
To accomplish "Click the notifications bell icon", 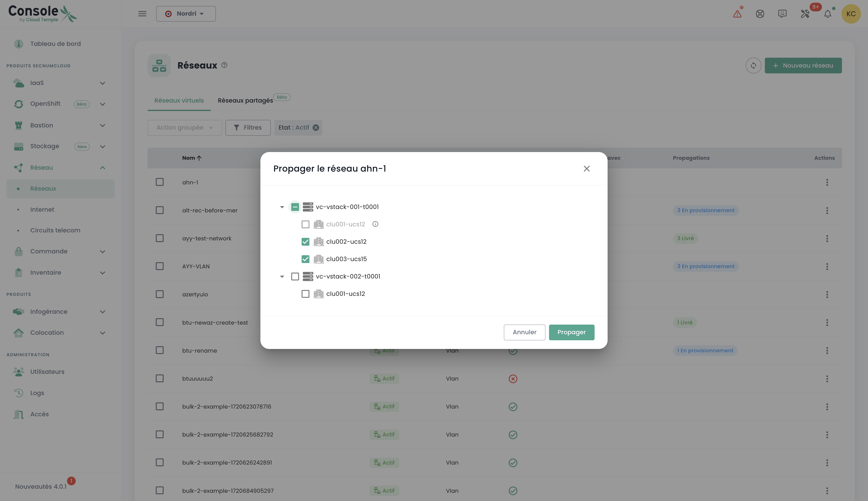I will pos(827,14).
